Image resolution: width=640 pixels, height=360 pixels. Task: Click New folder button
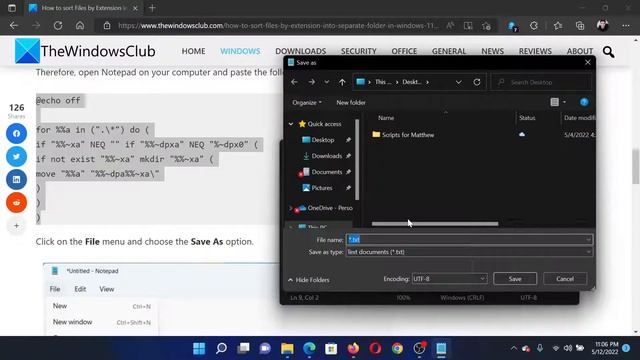(351, 102)
